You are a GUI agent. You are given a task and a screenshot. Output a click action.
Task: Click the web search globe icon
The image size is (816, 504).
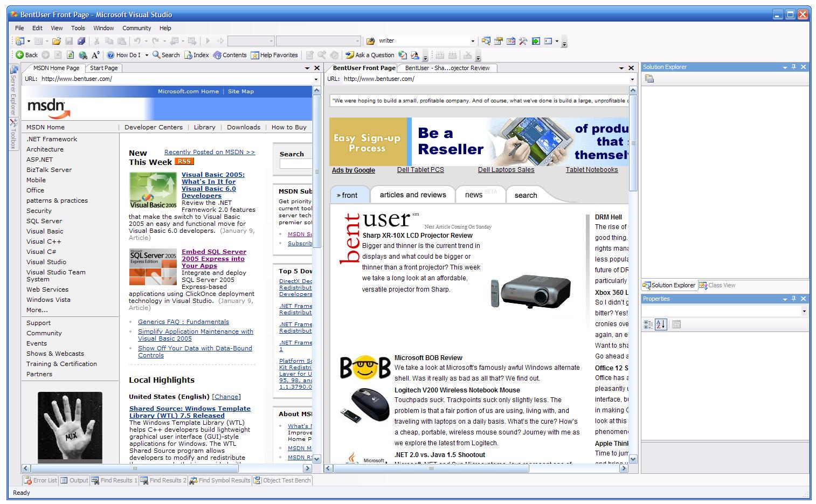pyautogui.click(x=83, y=55)
